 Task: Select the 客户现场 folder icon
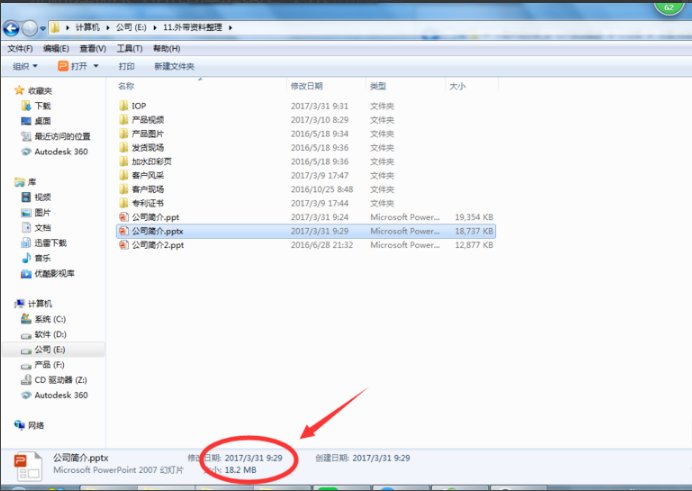(x=124, y=189)
